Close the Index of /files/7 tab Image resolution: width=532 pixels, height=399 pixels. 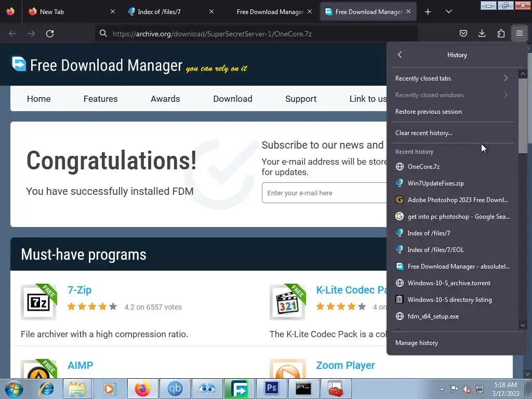pyautogui.click(x=211, y=11)
